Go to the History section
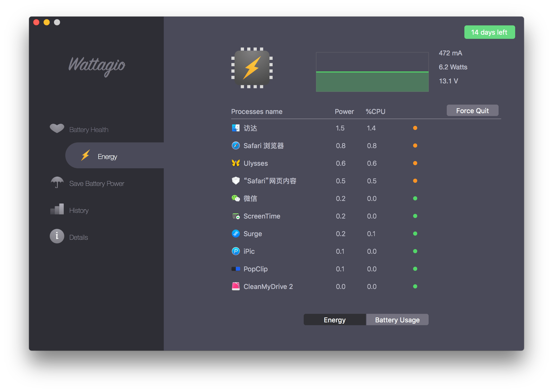 pos(79,210)
